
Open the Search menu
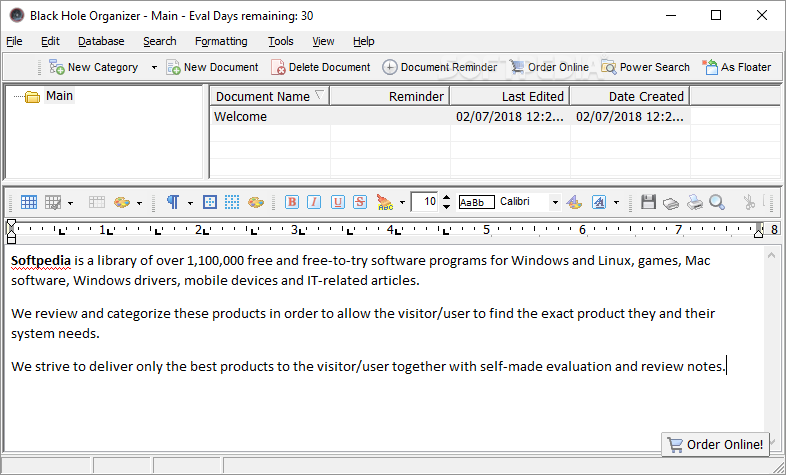[x=159, y=42]
